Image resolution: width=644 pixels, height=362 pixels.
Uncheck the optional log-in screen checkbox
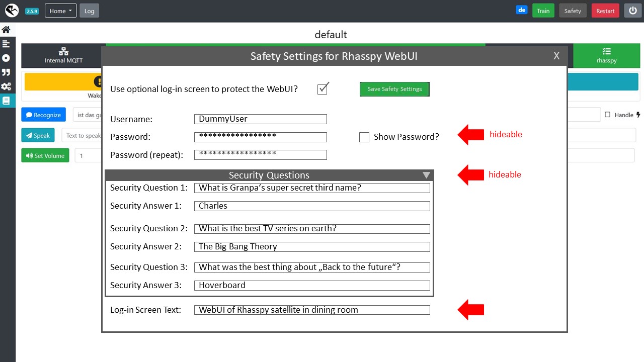(323, 87)
